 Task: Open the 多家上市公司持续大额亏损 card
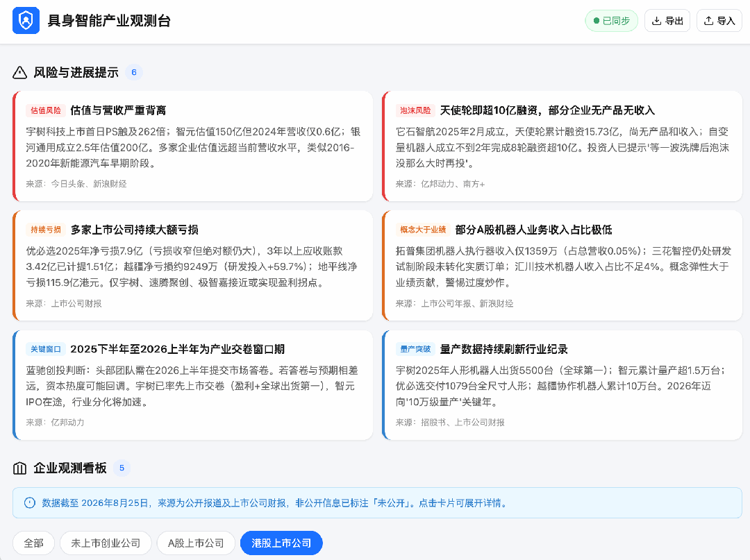(x=193, y=266)
